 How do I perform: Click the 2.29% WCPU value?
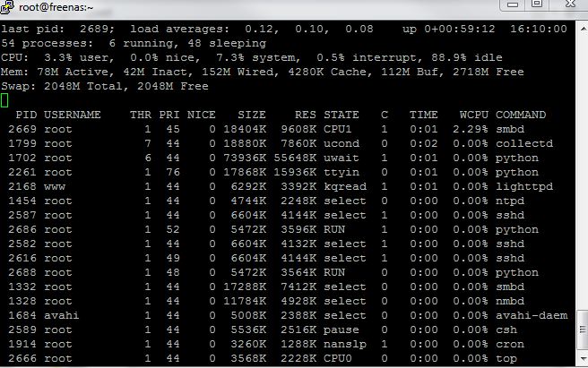point(471,129)
